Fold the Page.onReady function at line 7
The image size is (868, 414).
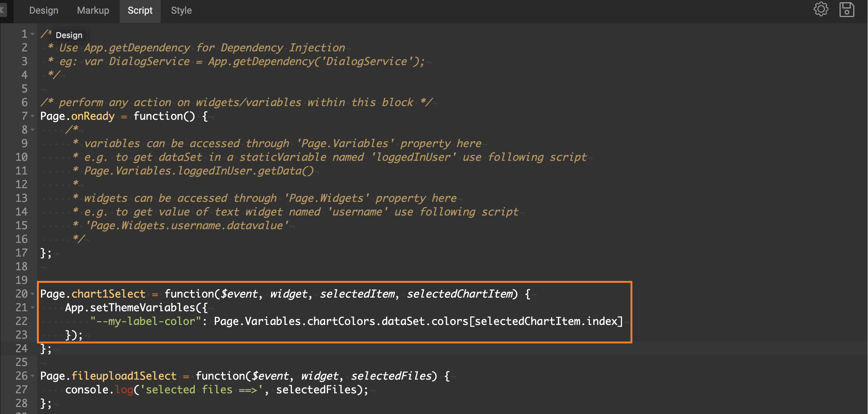click(32, 116)
